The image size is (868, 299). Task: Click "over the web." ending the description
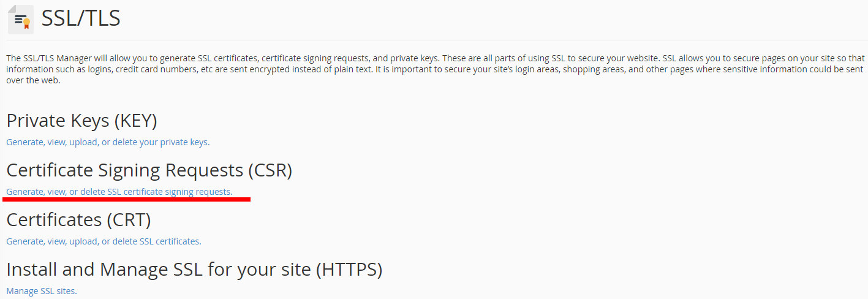click(33, 80)
